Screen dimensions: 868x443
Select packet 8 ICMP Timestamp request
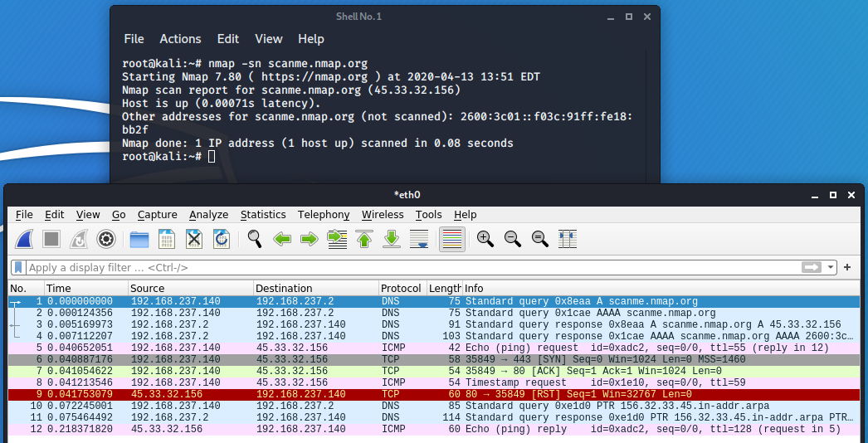tap(435, 382)
